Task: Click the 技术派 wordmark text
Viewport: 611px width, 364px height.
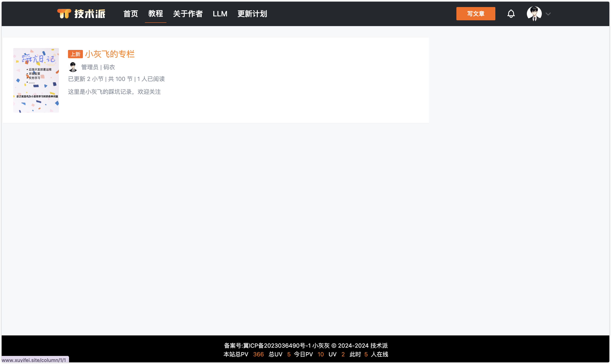Action: 90,14
